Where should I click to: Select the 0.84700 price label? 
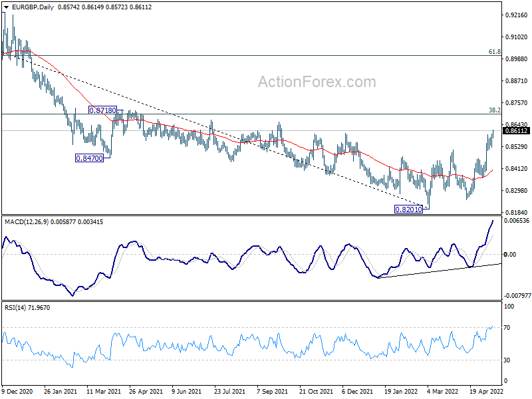(x=89, y=159)
